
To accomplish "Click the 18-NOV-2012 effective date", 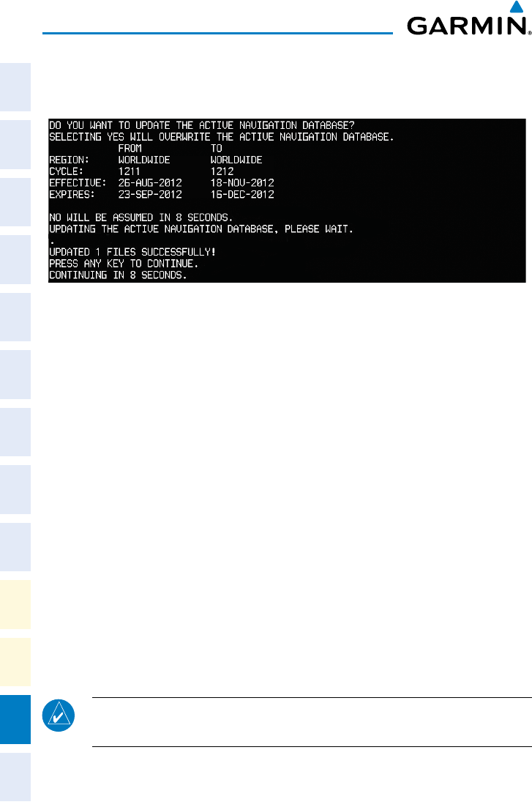I will [242, 183].
